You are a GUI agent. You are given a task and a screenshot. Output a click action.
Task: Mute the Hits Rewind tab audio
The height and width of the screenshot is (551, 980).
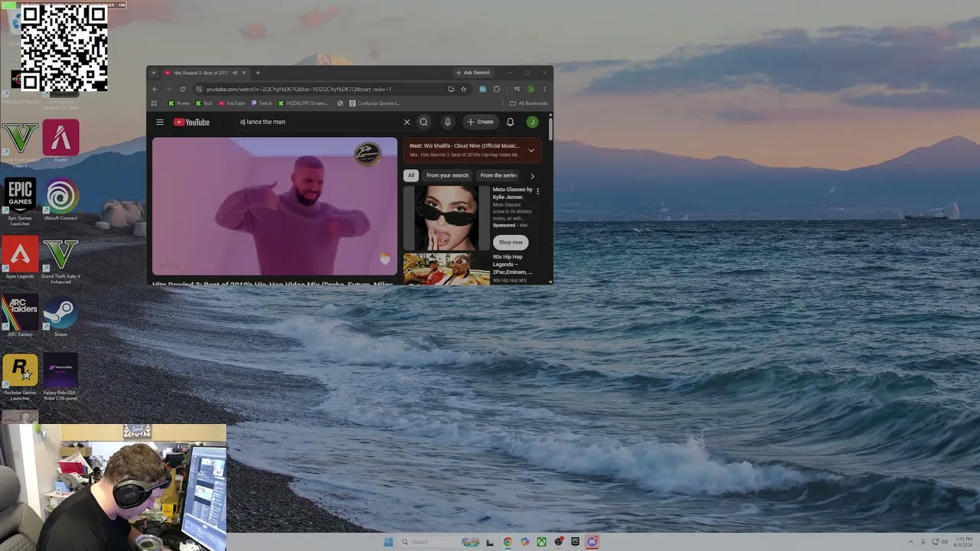coord(235,73)
